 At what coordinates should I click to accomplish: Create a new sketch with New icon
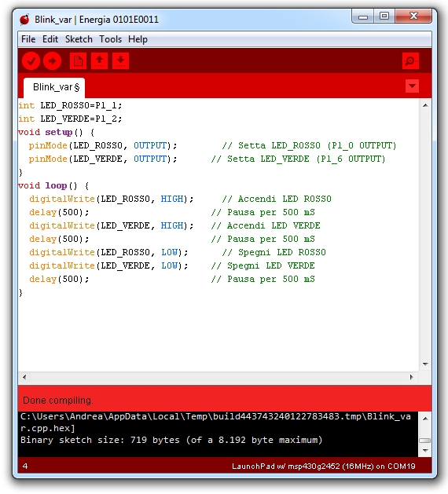[x=78, y=60]
